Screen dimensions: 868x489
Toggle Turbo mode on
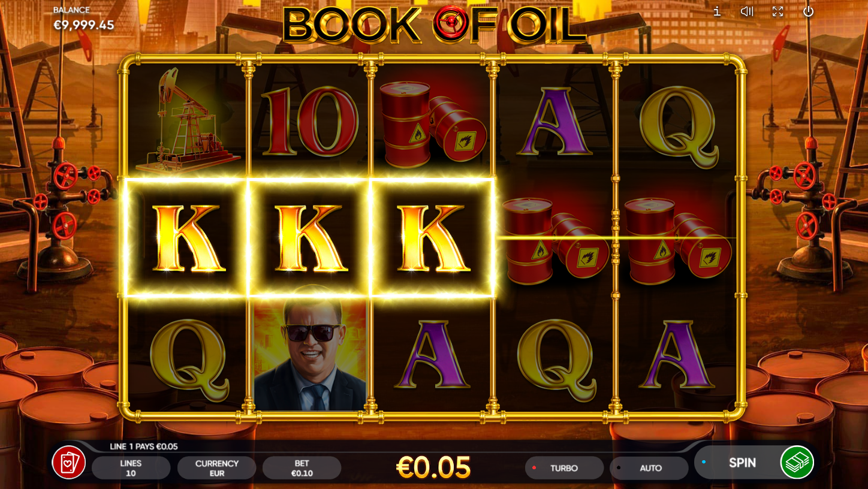click(564, 468)
